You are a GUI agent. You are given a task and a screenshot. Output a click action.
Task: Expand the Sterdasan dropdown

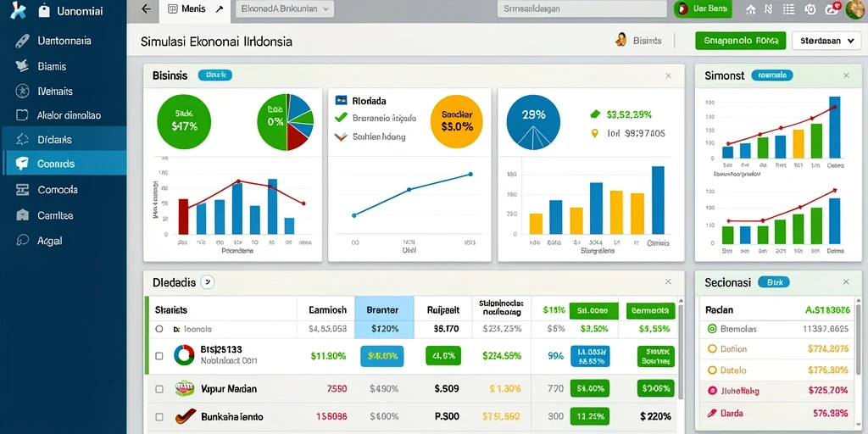click(x=826, y=41)
